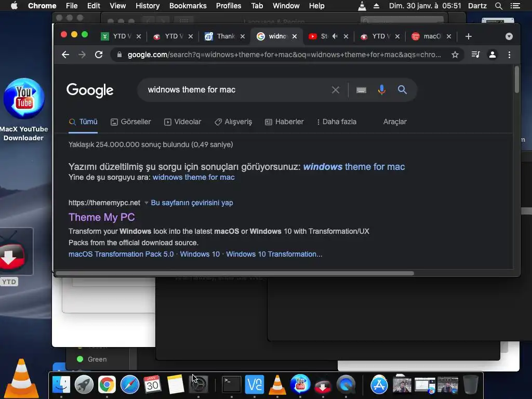Switch to Videolar results

click(182, 122)
